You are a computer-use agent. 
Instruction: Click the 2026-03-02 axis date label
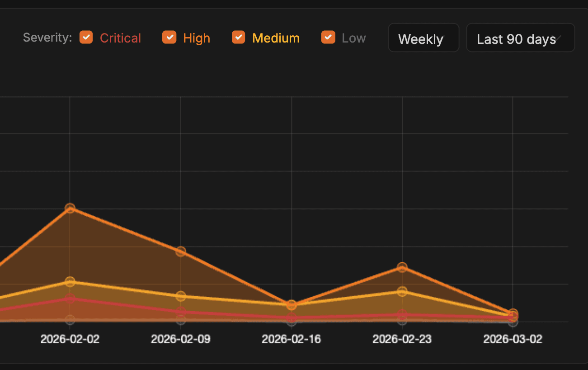[513, 339]
